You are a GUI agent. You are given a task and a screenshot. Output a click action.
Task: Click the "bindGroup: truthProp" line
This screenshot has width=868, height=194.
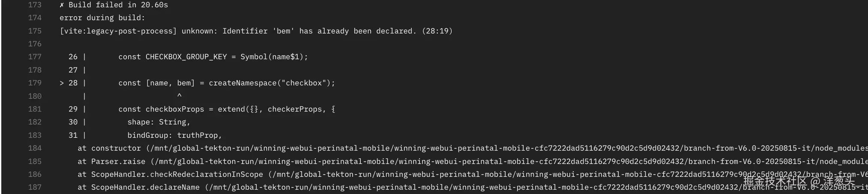point(174,135)
